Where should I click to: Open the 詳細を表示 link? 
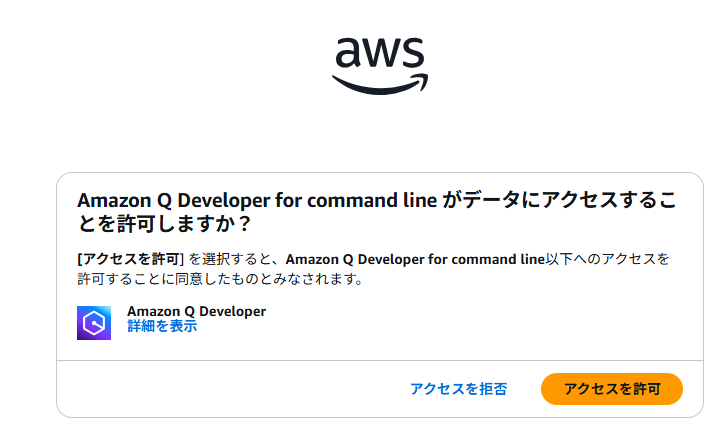click(x=162, y=326)
